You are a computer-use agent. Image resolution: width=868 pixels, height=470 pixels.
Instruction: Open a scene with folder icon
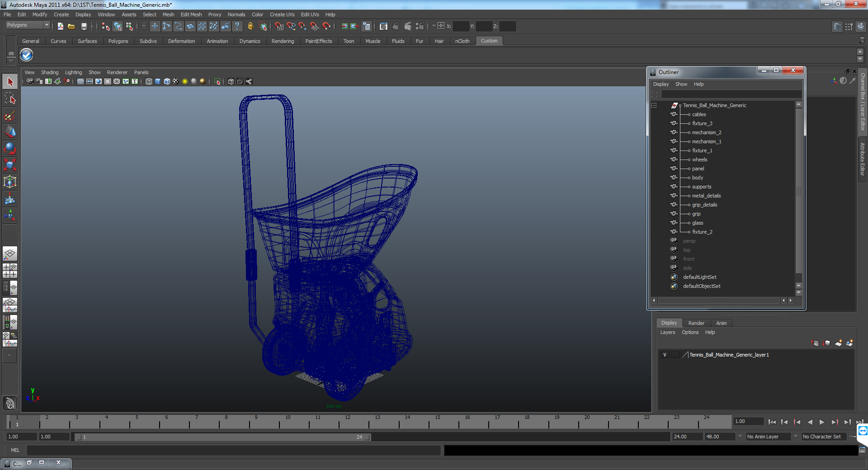71,26
